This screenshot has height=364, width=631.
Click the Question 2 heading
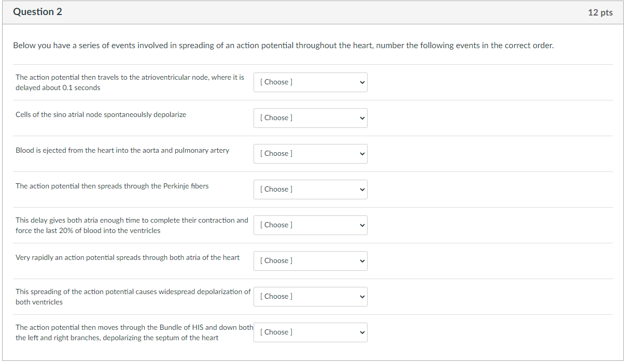[37, 12]
